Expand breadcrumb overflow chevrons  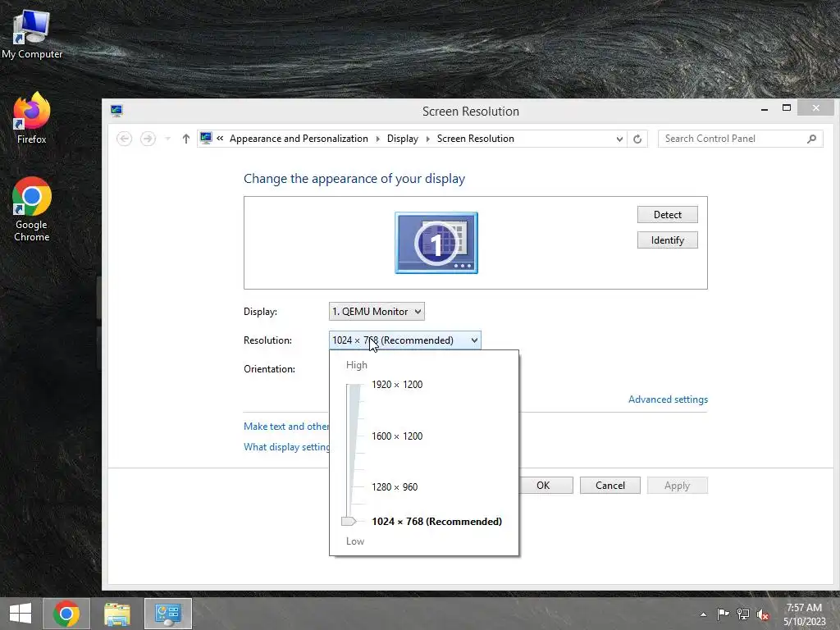click(220, 138)
